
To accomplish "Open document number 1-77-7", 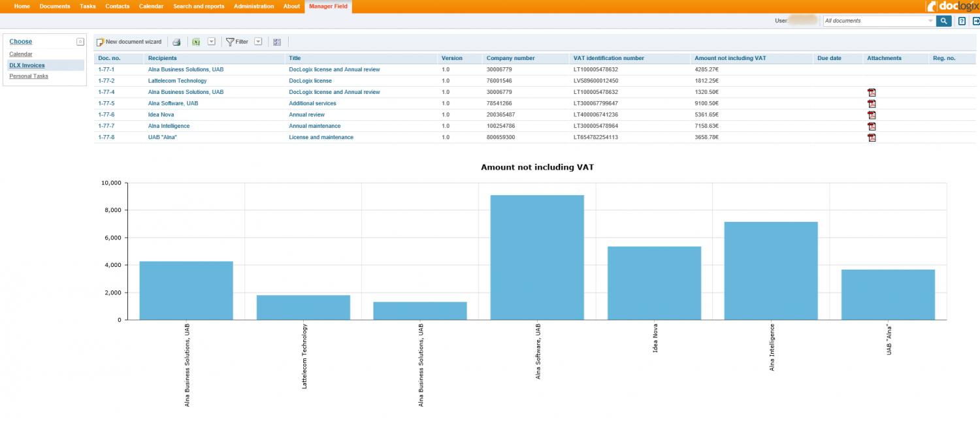I will coord(106,126).
